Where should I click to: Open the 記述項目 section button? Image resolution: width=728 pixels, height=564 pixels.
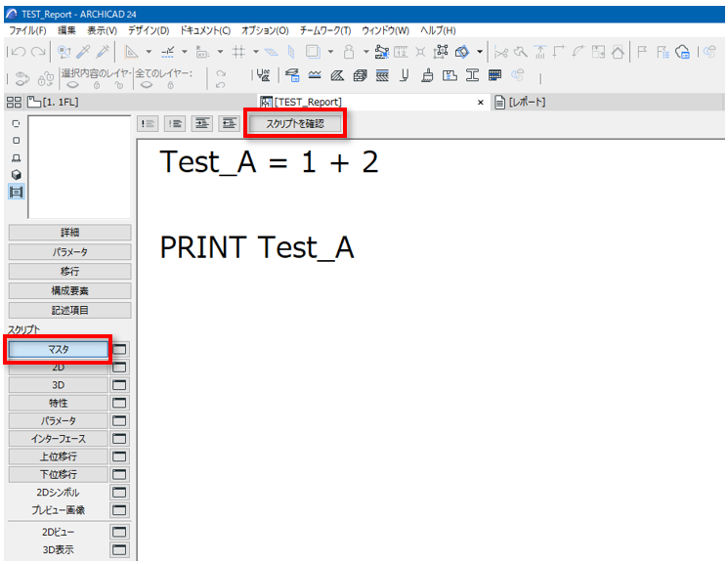coord(69,310)
